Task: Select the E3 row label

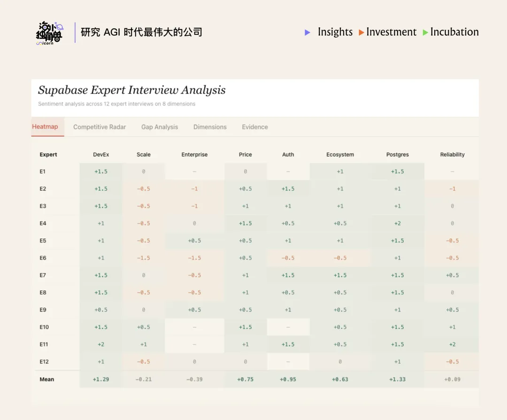Action: pyautogui.click(x=43, y=206)
